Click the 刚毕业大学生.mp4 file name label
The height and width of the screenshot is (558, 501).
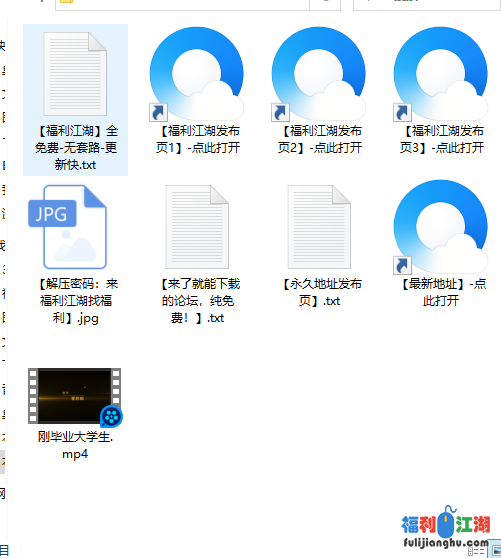coord(75,445)
